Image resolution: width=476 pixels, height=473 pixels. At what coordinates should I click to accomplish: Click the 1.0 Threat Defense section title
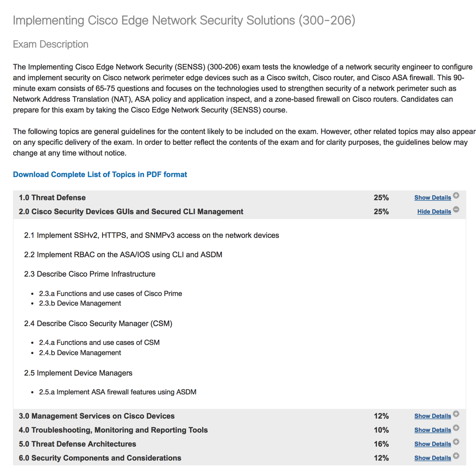(52, 198)
